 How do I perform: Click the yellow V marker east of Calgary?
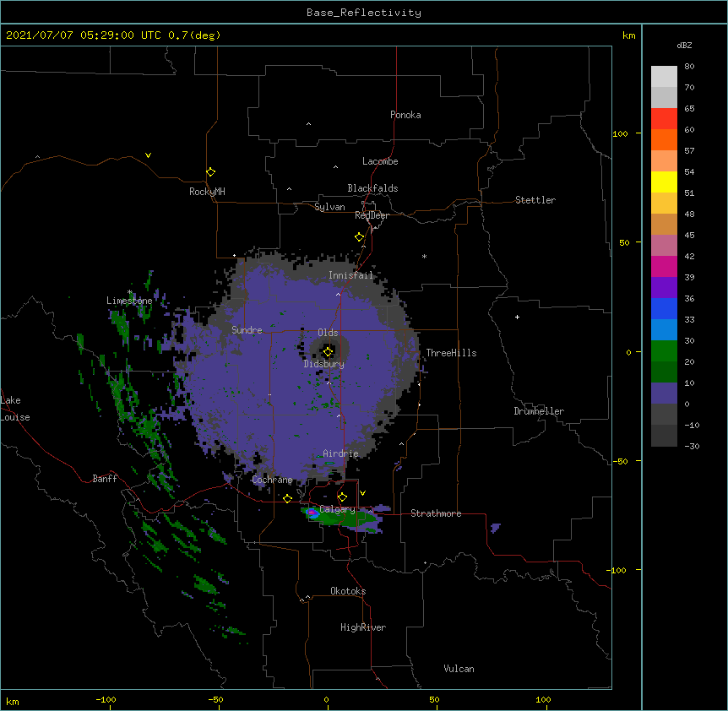(x=362, y=493)
